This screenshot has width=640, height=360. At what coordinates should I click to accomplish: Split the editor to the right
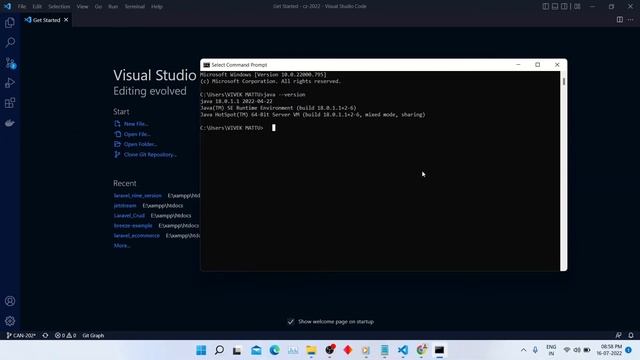point(620,20)
